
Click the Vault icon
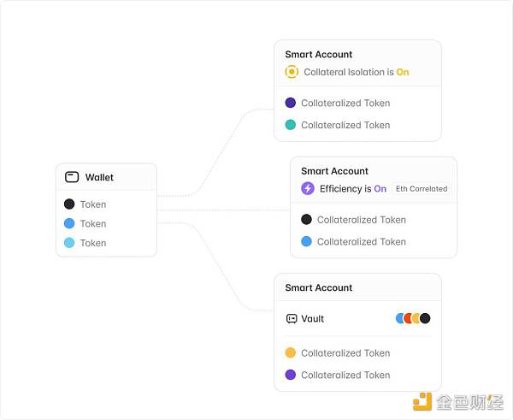tap(292, 319)
